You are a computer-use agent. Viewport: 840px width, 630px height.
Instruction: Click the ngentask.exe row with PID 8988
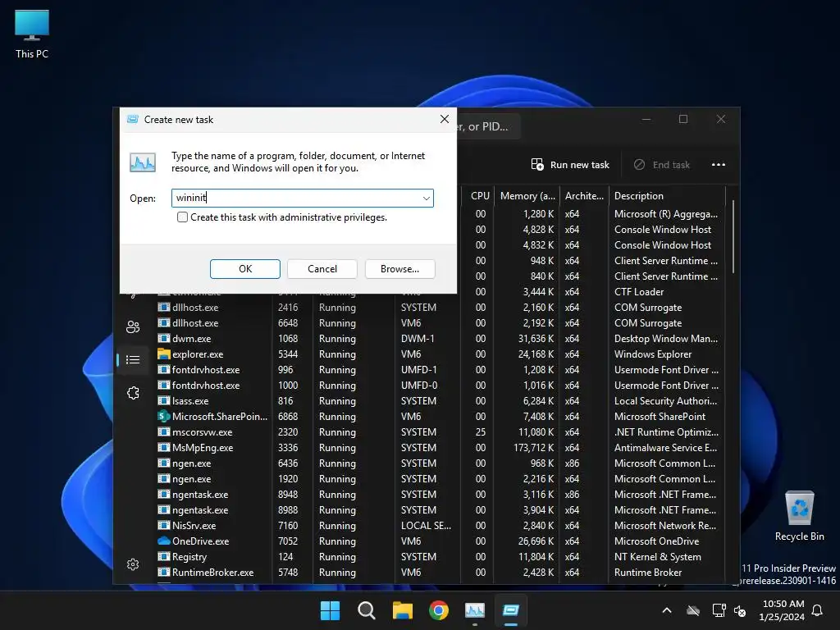pos(440,510)
